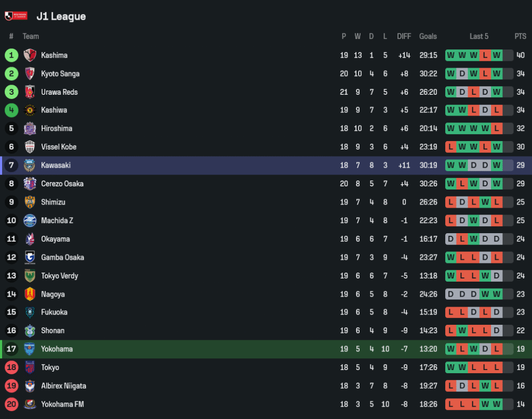Viewport: 532px width, 419px height.
Task: Click the Urawa Reds club crest
Action: [x=30, y=92]
